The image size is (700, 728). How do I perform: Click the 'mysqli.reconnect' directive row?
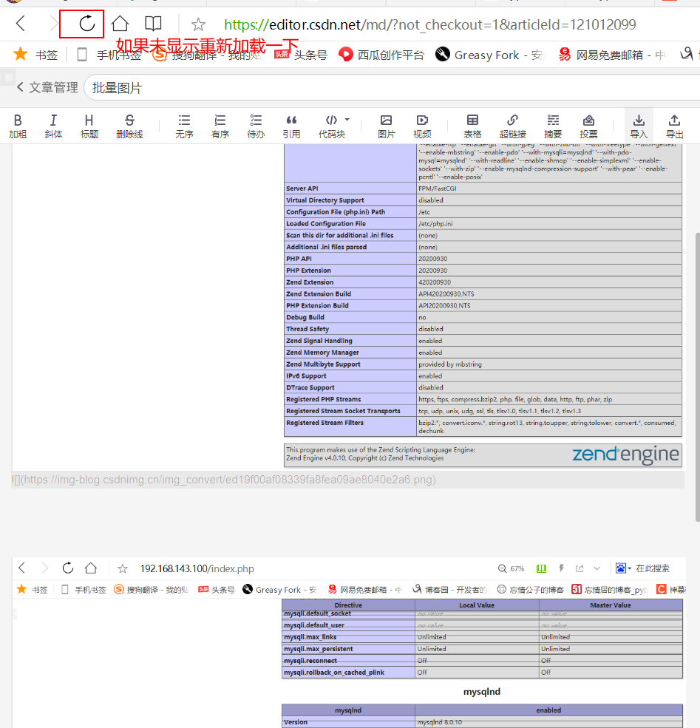[x=482, y=660]
